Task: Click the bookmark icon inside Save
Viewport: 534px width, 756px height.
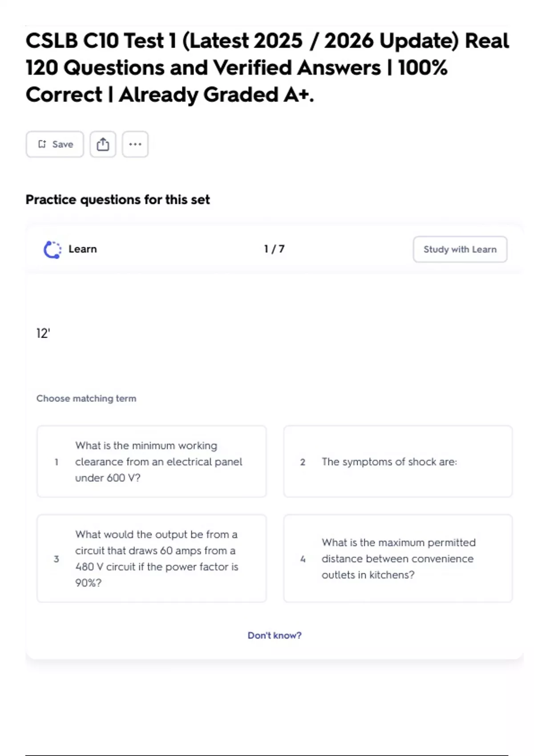Action: (42, 144)
